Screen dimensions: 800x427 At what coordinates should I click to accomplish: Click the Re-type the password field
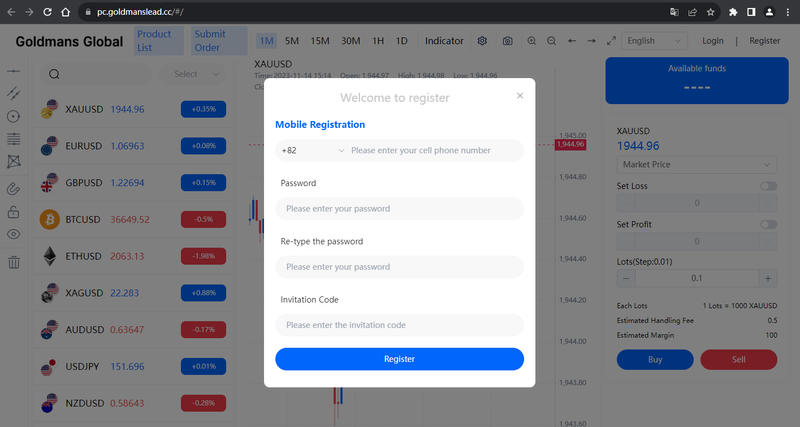399,267
